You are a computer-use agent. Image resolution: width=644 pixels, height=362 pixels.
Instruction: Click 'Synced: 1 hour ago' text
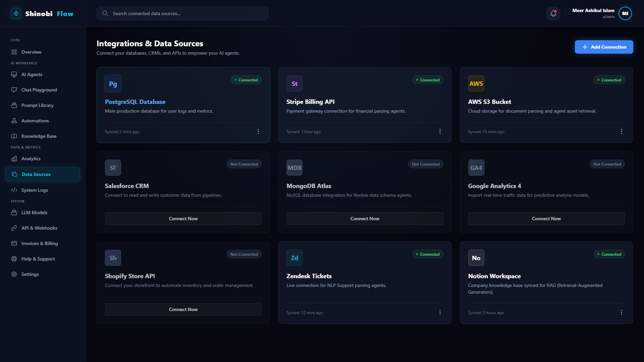click(303, 132)
